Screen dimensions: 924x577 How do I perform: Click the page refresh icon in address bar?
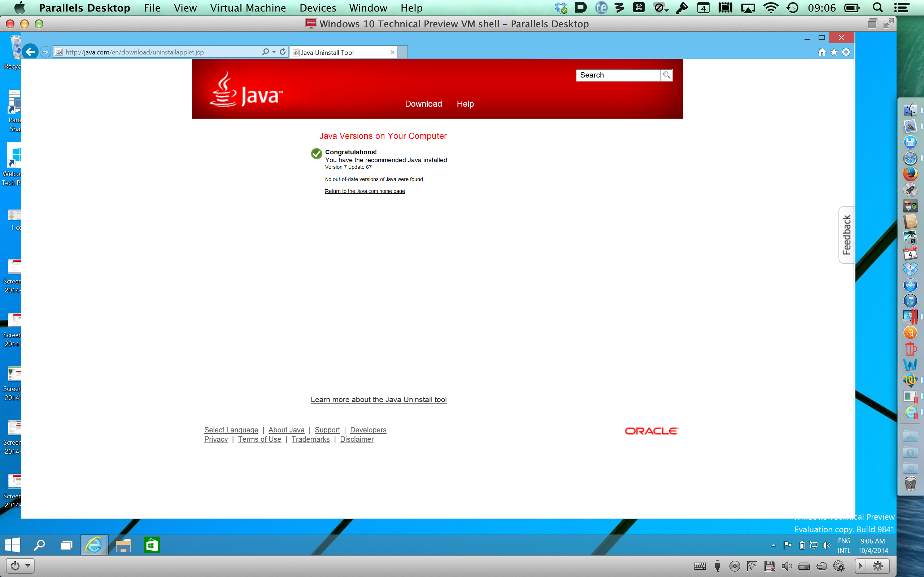point(283,52)
